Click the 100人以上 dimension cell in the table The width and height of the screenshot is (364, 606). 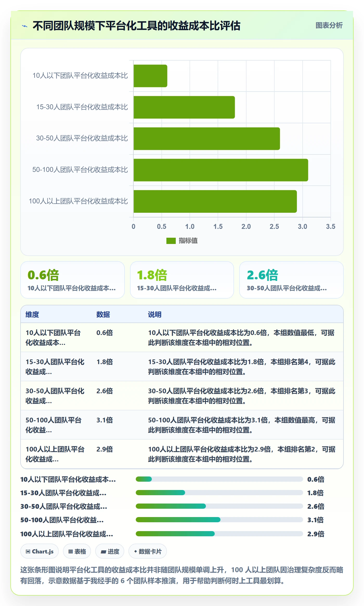(55, 454)
